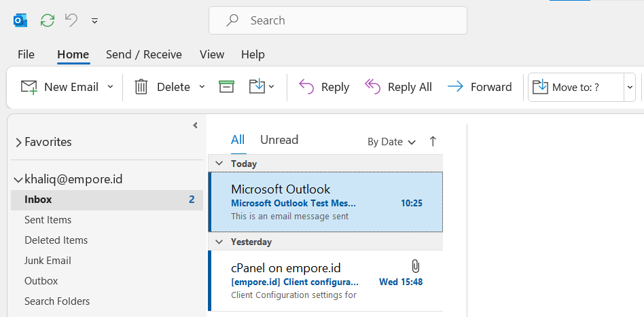Open the By Date sort dropdown
This screenshot has width=644, height=317.
391,142
